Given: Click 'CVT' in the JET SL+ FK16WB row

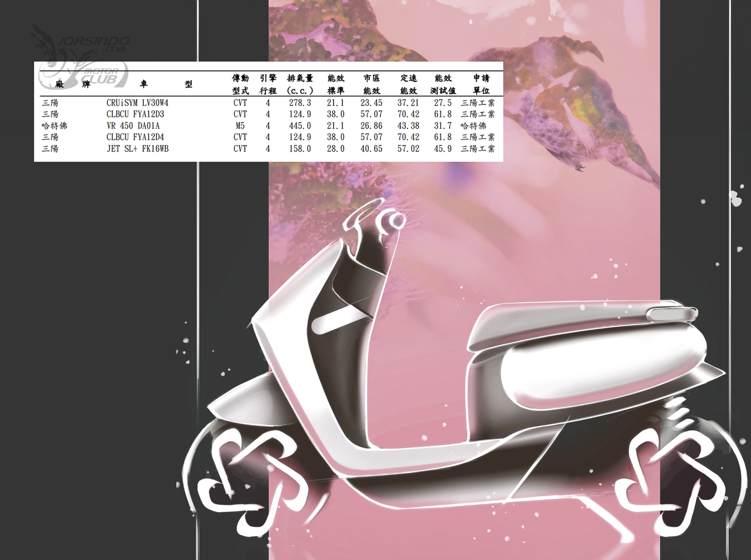Looking at the screenshot, I should coord(240,149).
